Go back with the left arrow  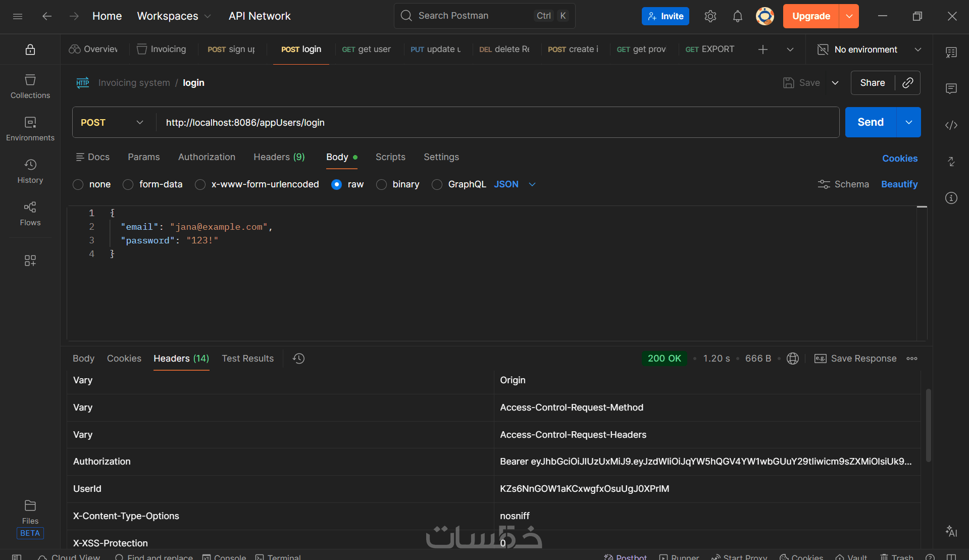(x=47, y=16)
